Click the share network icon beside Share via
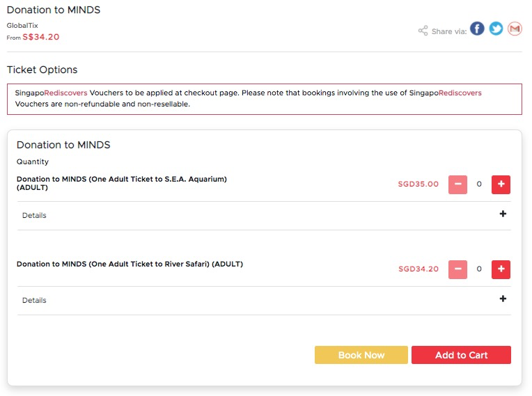The image size is (532, 396). click(x=423, y=31)
